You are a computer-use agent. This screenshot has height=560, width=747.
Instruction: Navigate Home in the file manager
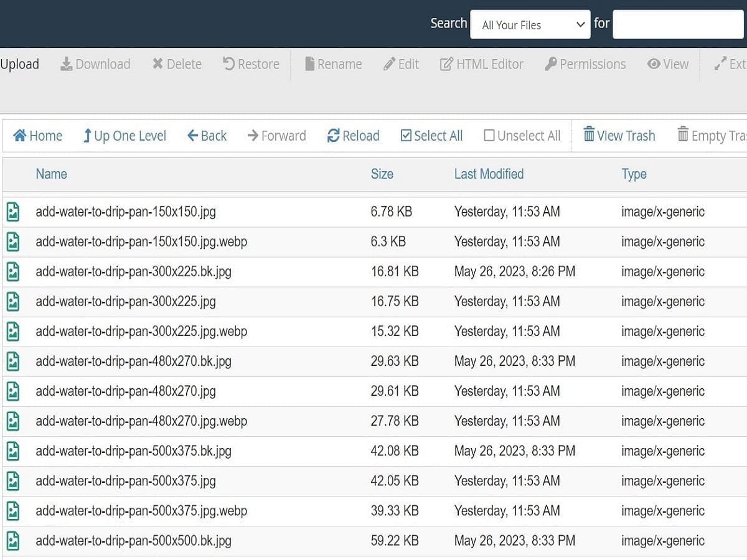tap(37, 136)
